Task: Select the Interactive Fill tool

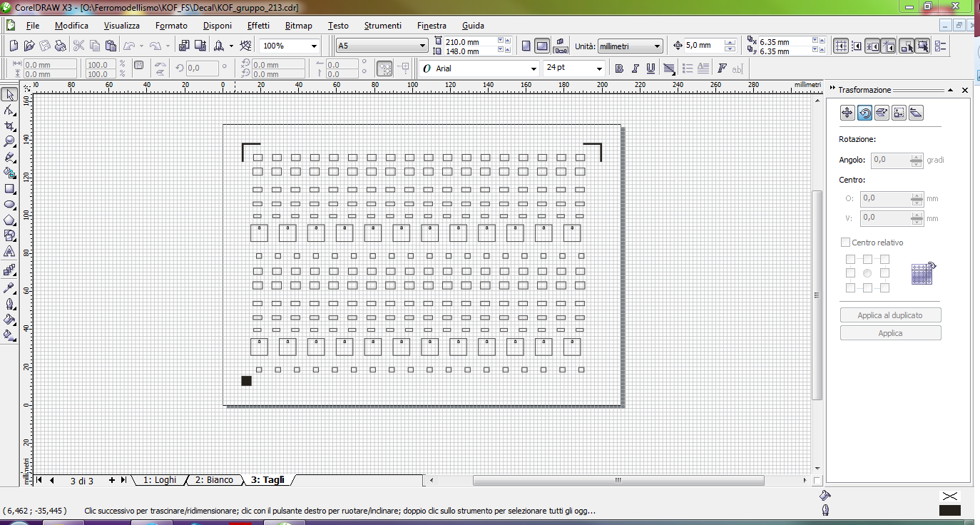Action: 9,335
